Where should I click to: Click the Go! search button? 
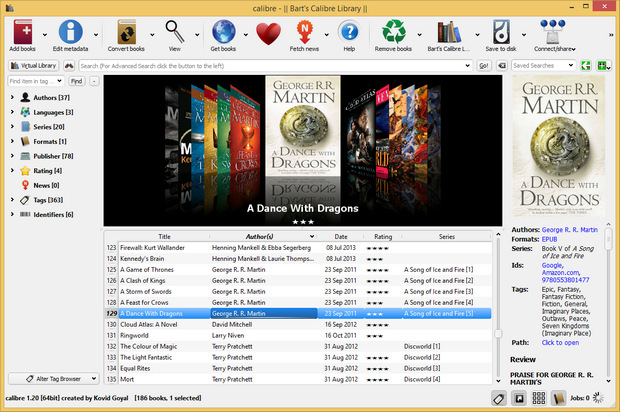[x=484, y=66]
